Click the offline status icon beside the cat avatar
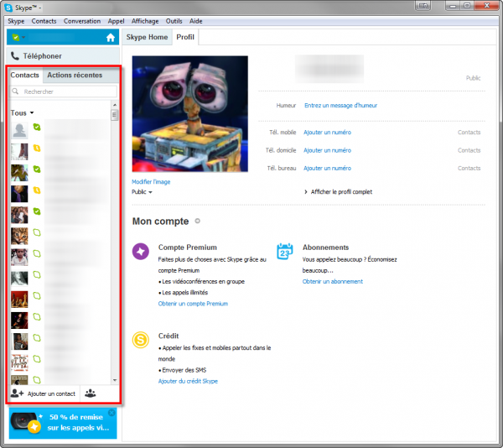Viewport: 503px width, 448px height. 37,232
